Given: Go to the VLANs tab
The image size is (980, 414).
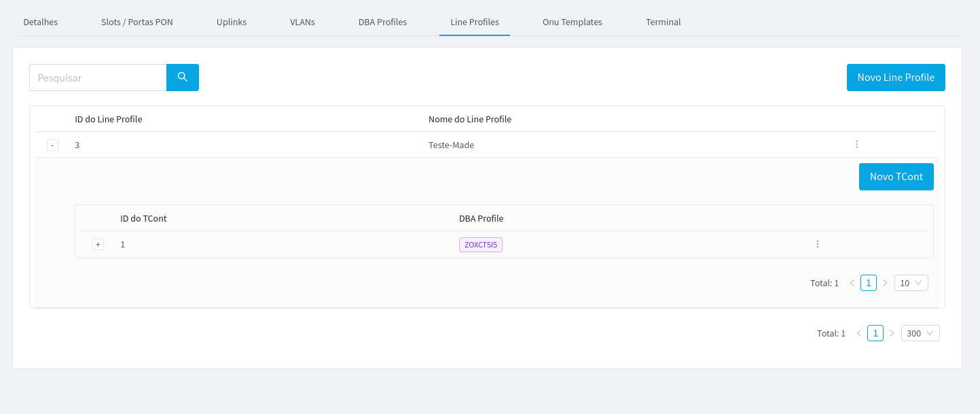Looking at the screenshot, I should 302,22.
